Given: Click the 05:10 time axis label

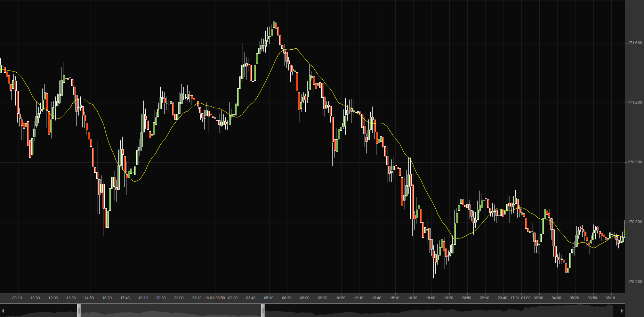Looking at the screenshot, I should point(269,298).
